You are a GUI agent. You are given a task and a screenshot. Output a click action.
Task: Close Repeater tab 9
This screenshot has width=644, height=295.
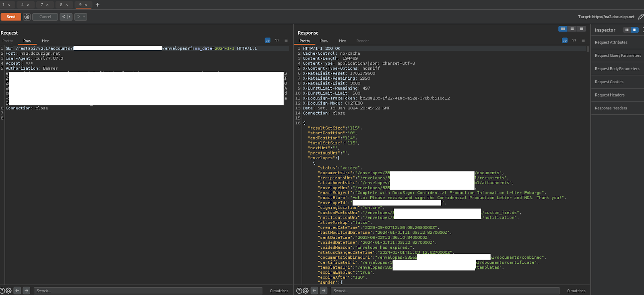[x=86, y=5]
